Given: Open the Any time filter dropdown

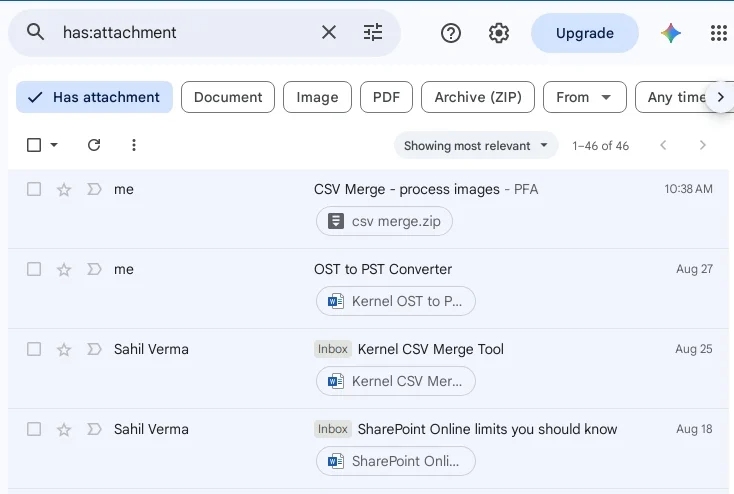Looking at the screenshot, I should [x=676, y=97].
